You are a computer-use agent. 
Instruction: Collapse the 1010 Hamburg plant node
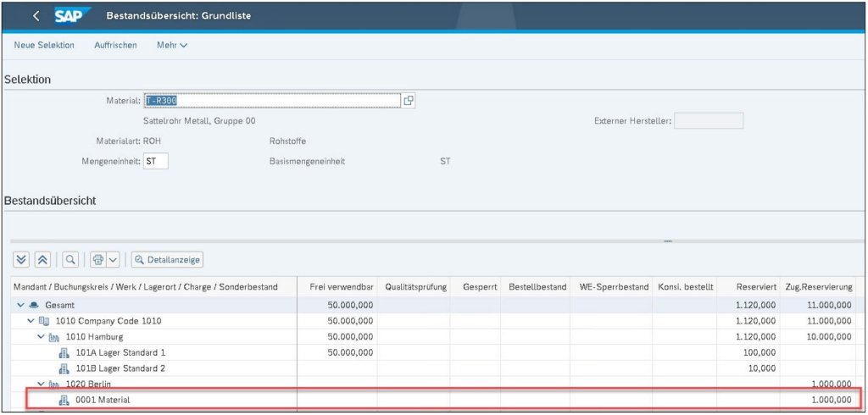pyautogui.click(x=42, y=336)
